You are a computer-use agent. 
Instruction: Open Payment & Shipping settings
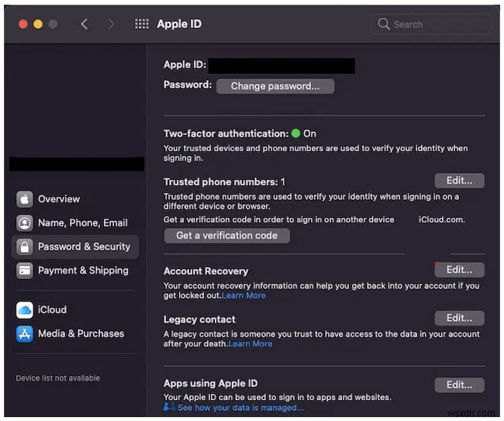(x=75, y=271)
